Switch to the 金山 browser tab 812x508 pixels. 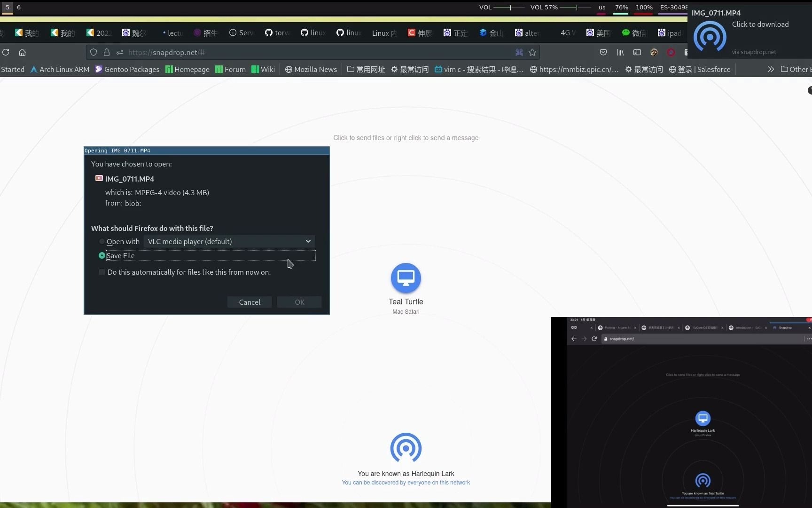point(492,33)
